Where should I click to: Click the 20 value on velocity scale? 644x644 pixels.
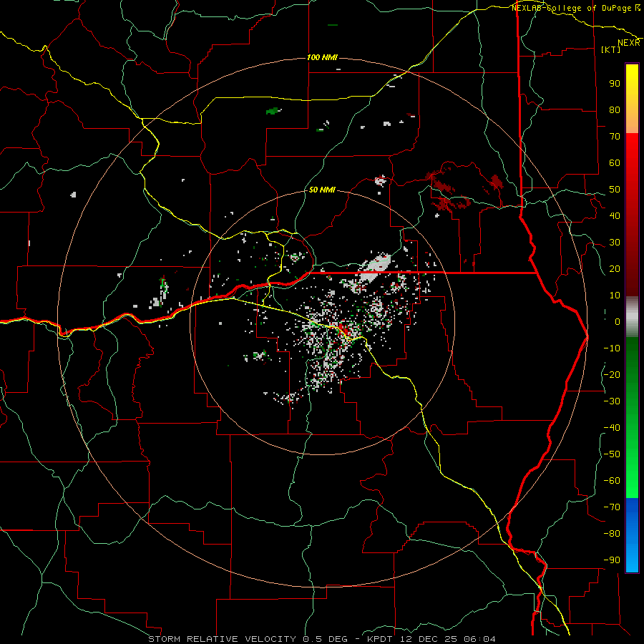coord(615,269)
